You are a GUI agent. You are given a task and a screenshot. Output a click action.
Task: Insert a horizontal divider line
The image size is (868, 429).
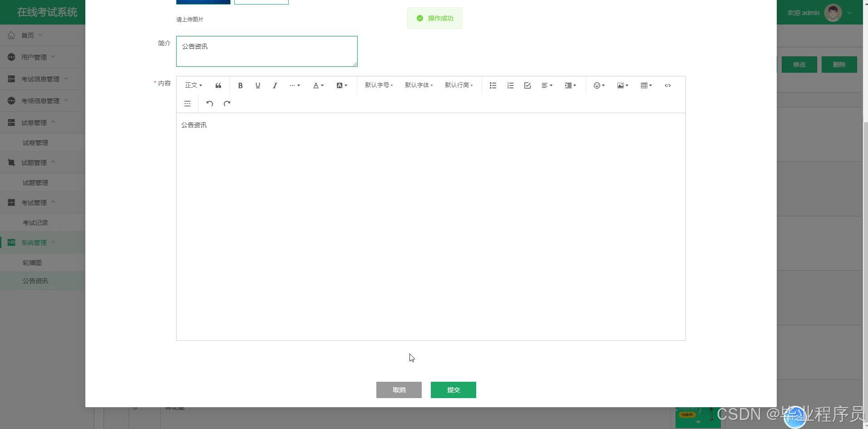click(187, 104)
